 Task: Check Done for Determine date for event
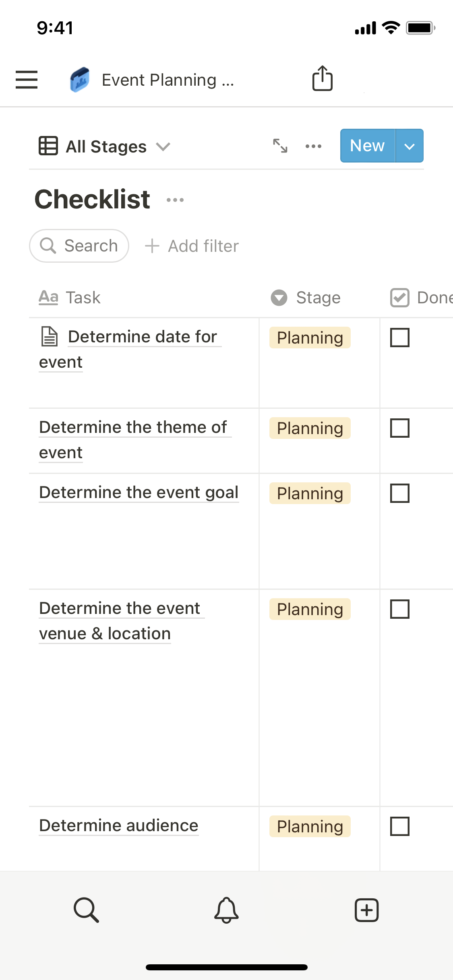click(x=400, y=338)
